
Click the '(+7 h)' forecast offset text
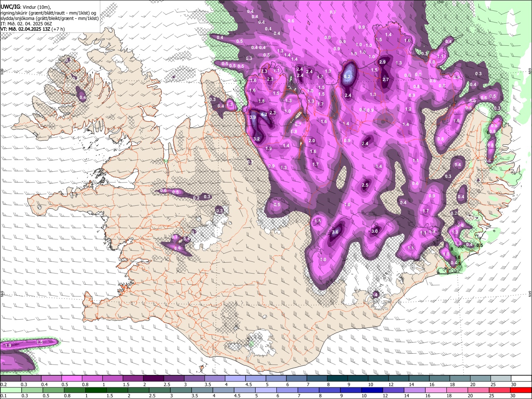59,29
